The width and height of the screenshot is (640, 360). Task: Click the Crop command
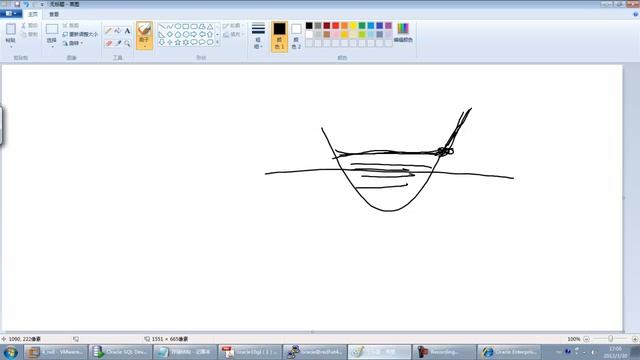coord(71,25)
